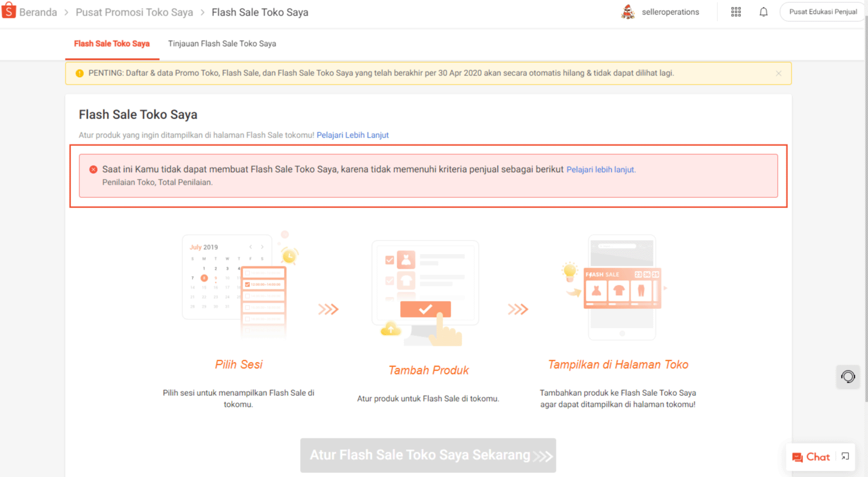Click the warning icon in the PENTING banner
The width and height of the screenshot is (868, 477).
pos(79,73)
